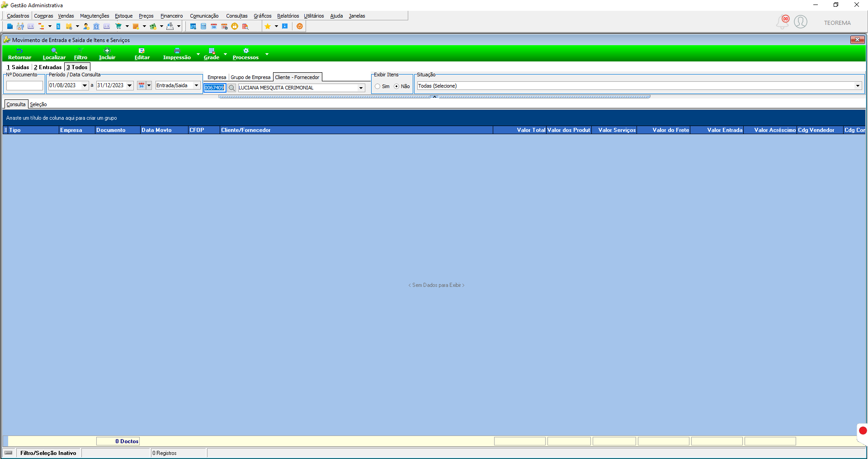868x459 pixels.
Task: Select the Empresa filter tab
Action: pyautogui.click(x=217, y=77)
